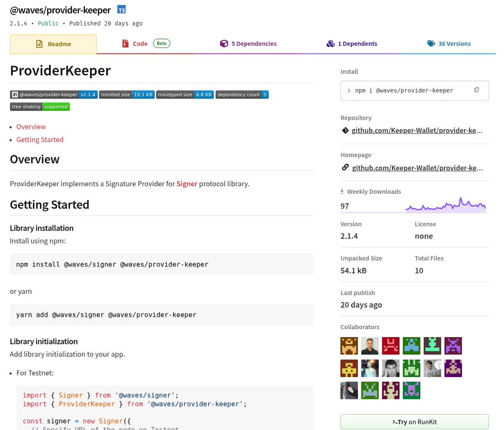This screenshot has height=430, width=504.
Task: Click the TypeScript TS badge icon
Action: tap(121, 10)
